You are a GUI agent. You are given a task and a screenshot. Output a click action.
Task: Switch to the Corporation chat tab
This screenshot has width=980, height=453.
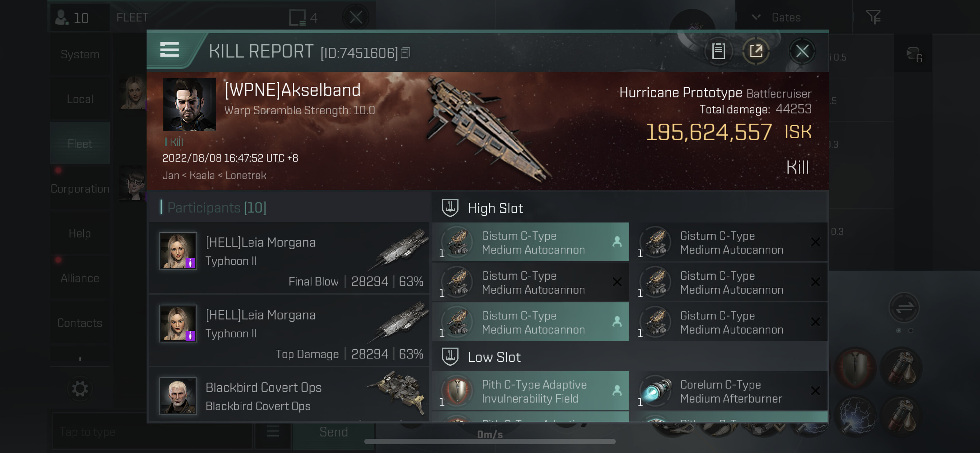pyautogui.click(x=80, y=189)
